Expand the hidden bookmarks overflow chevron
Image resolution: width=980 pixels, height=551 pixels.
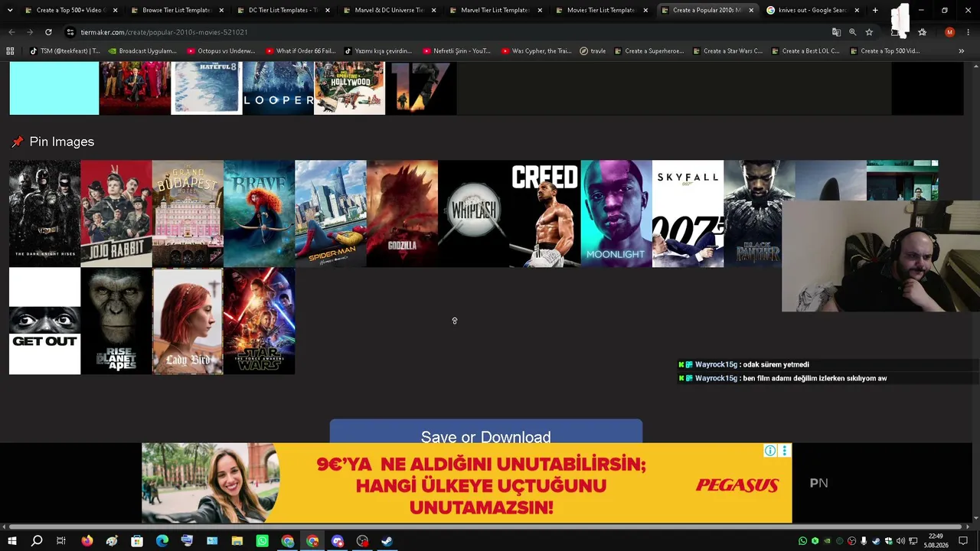[x=961, y=51]
